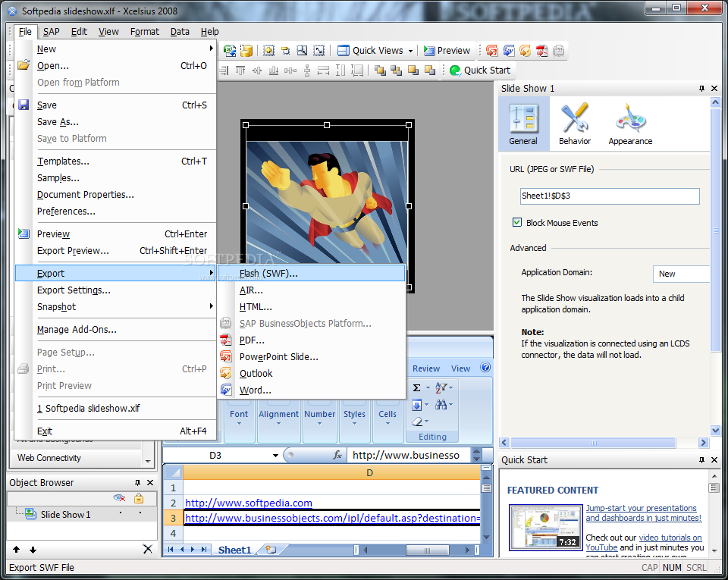Click the Import spreadsheet toolbar icon
Image resolution: width=728 pixels, height=580 pixels.
point(229,51)
